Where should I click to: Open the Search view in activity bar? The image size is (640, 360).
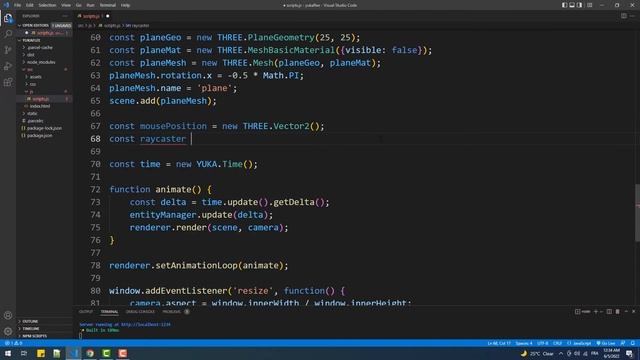click(x=8, y=34)
